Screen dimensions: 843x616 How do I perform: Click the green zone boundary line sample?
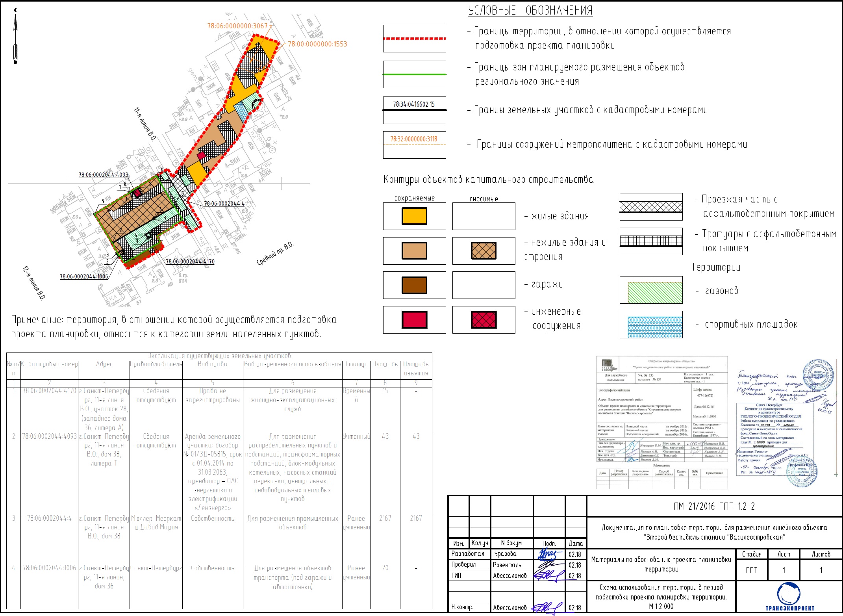tap(414, 74)
